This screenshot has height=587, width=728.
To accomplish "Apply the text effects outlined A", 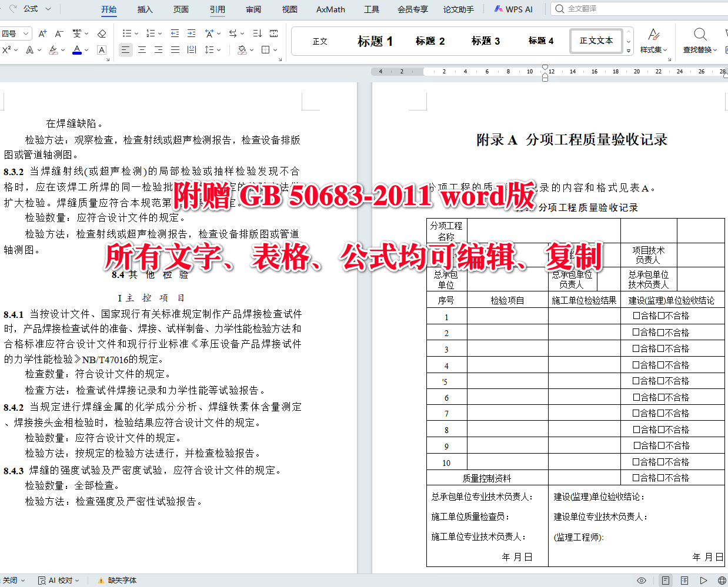I will [x=29, y=50].
